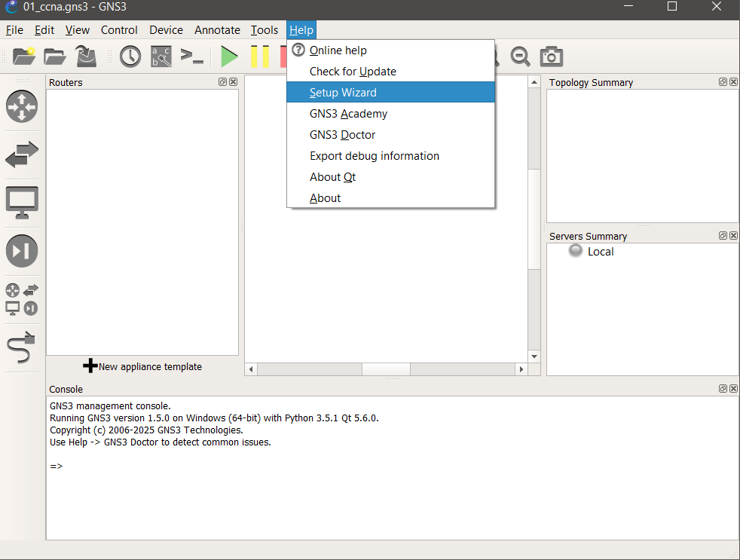The width and height of the screenshot is (740, 560).
Task: Choose Online help from Help menu
Action: pyautogui.click(x=390, y=50)
